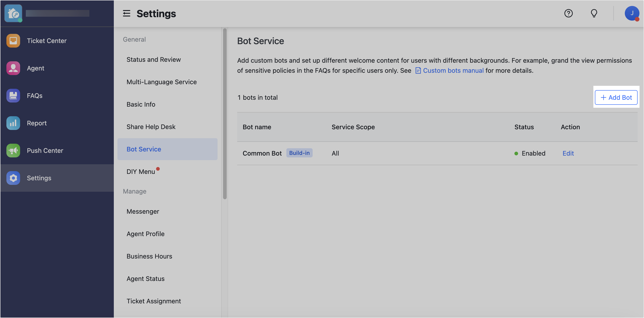Open the FAQs section
The width and height of the screenshot is (644, 318).
click(x=34, y=95)
